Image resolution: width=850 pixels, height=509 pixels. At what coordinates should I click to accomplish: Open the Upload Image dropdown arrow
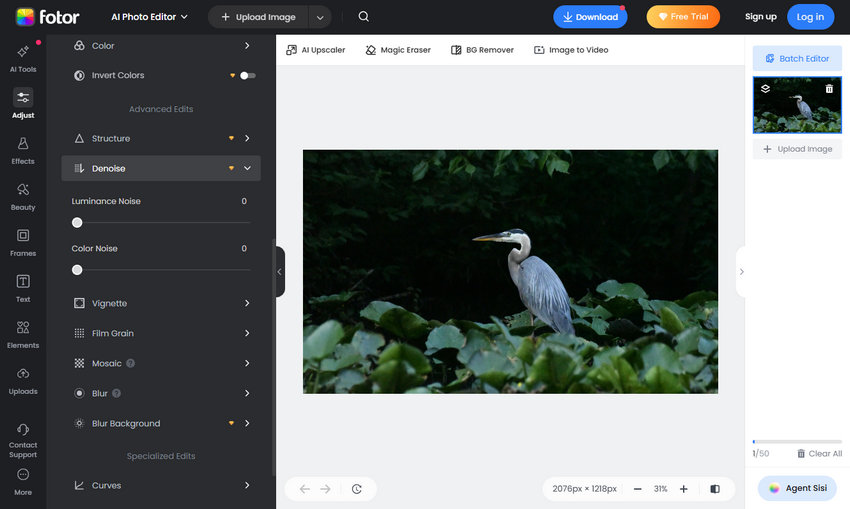(320, 17)
